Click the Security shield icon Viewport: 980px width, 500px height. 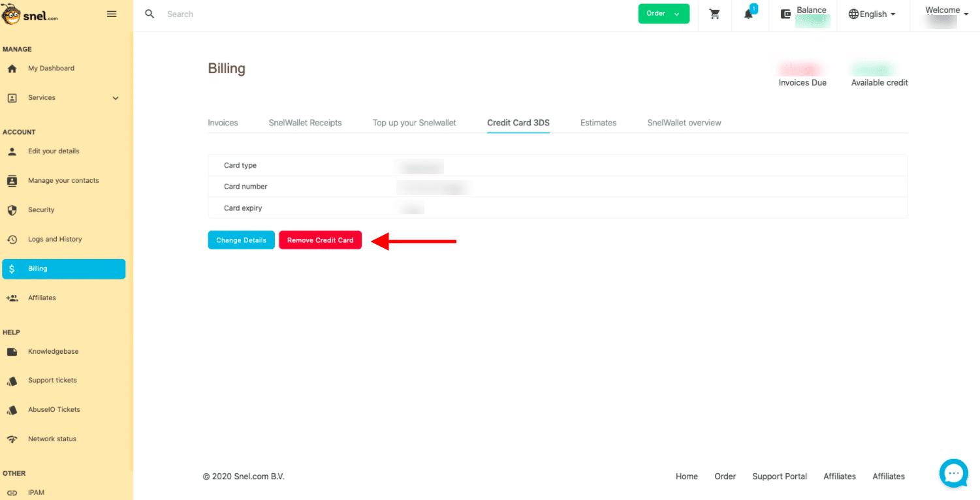12,210
